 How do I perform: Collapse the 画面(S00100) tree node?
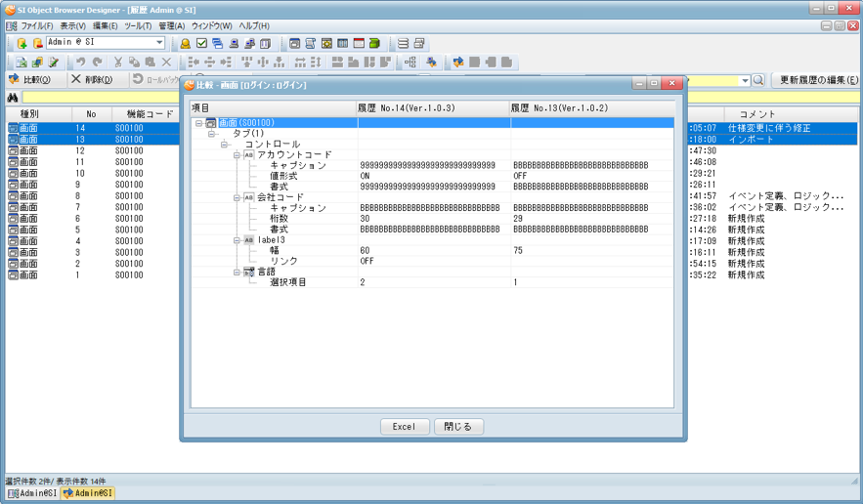click(199, 123)
